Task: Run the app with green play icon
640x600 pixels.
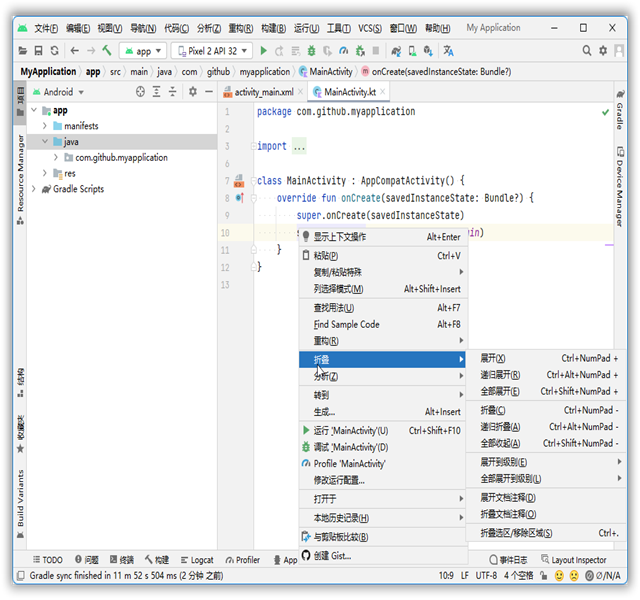Action: click(x=264, y=51)
